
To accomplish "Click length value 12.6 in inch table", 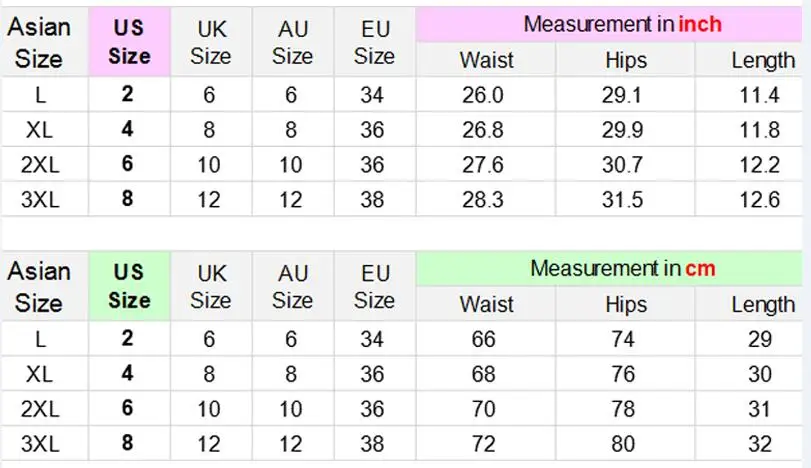I will pyautogui.click(x=759, y=200).
